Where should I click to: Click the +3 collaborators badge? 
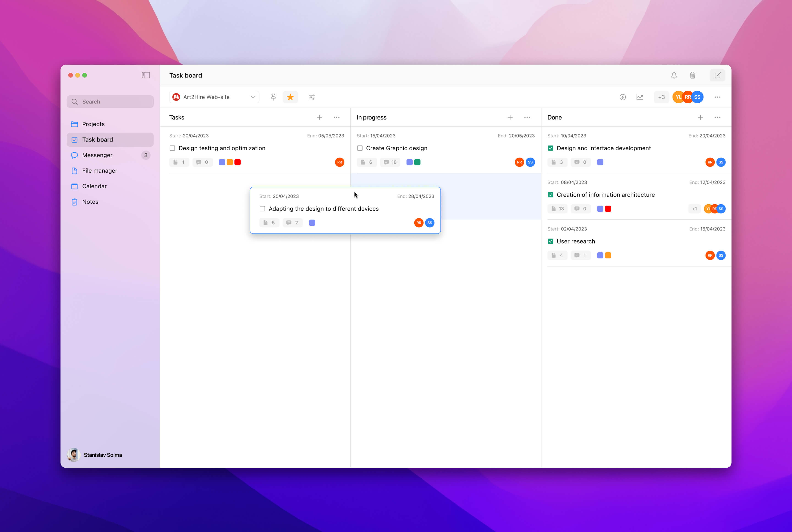coord(661,97)
